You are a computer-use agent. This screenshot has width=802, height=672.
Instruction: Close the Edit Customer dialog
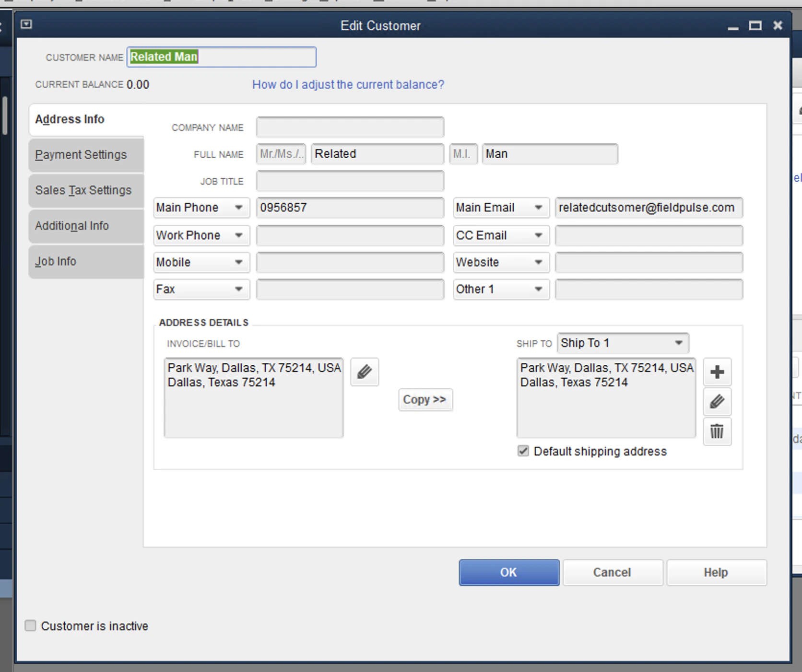tap(778, 25)
